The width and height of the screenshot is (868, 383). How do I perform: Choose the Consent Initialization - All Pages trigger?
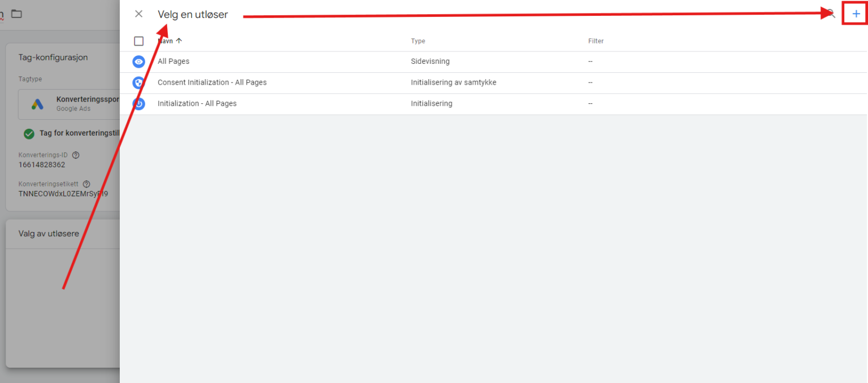(x=212, y=82)
